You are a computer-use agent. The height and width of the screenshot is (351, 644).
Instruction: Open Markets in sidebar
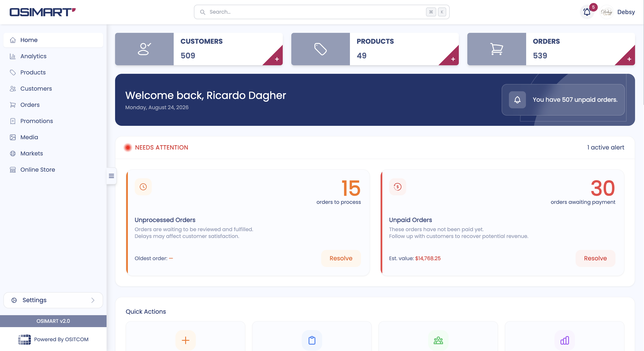[x=53, y=153]
